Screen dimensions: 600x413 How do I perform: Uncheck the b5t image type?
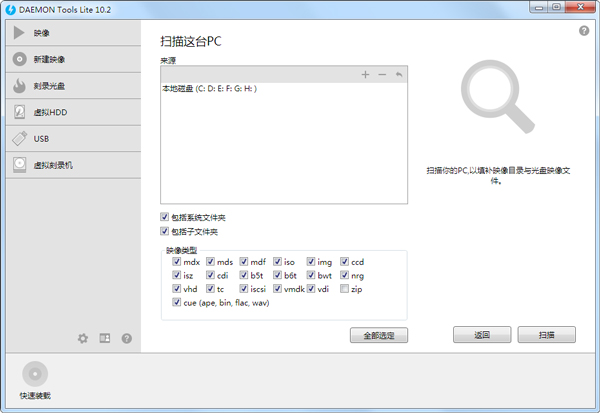click(244, 275)
